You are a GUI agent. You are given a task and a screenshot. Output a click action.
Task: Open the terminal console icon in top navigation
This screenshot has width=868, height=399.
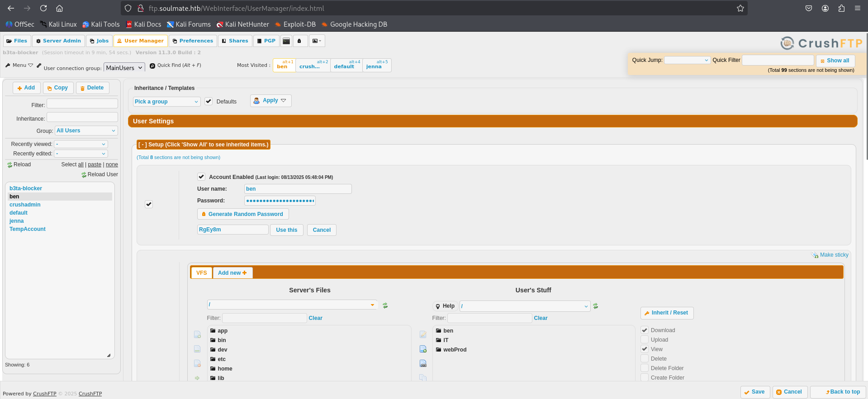[286, 41]
